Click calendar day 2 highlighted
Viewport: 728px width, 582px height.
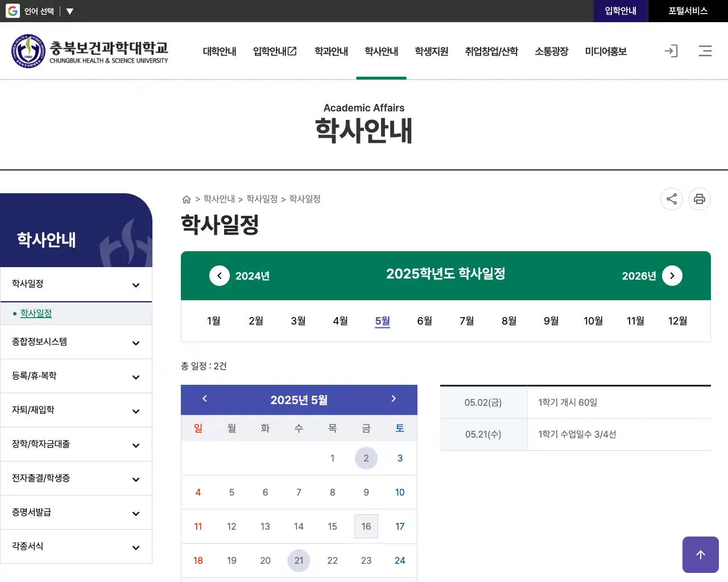[x=366, y=458]
